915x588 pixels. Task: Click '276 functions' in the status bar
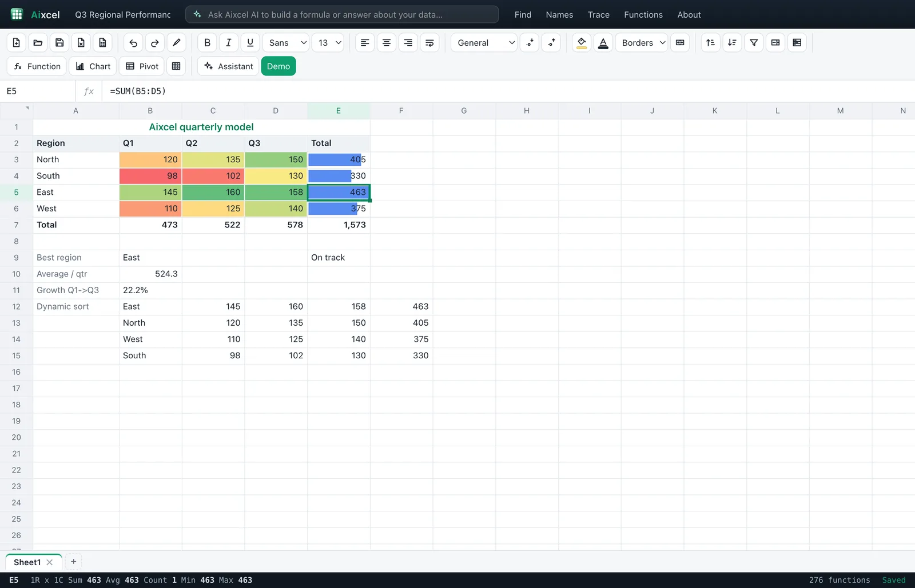(840, 580)
